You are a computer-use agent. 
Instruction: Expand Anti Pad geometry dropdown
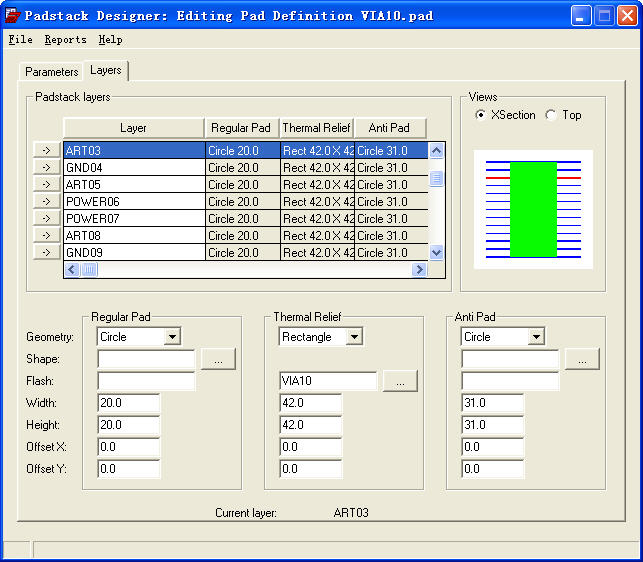535,337
